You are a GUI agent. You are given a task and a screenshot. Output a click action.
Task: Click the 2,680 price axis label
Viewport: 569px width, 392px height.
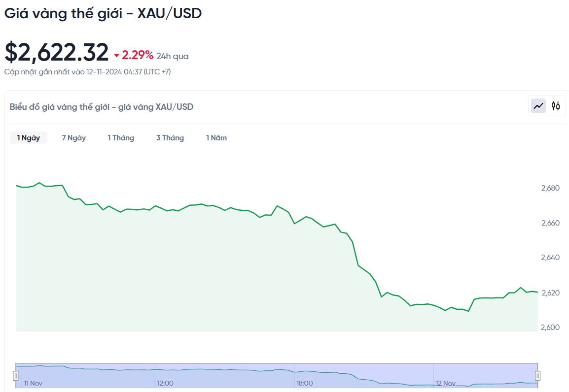coord(550,188)
